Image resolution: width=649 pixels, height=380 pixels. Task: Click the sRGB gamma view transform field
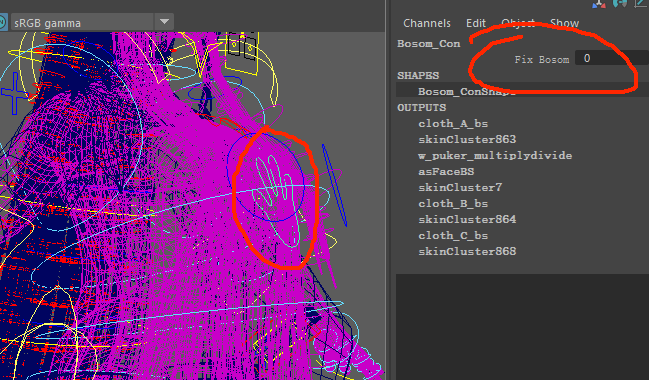point(82,23)
